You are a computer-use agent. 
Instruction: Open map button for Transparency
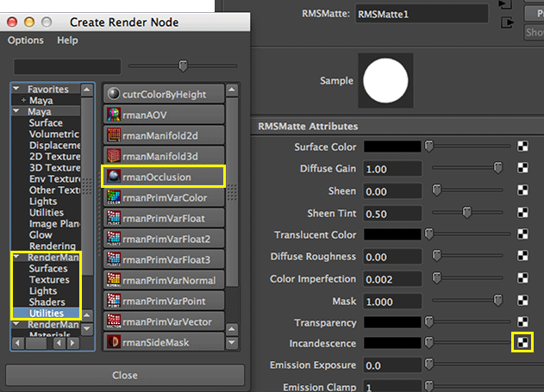[522, 321]
